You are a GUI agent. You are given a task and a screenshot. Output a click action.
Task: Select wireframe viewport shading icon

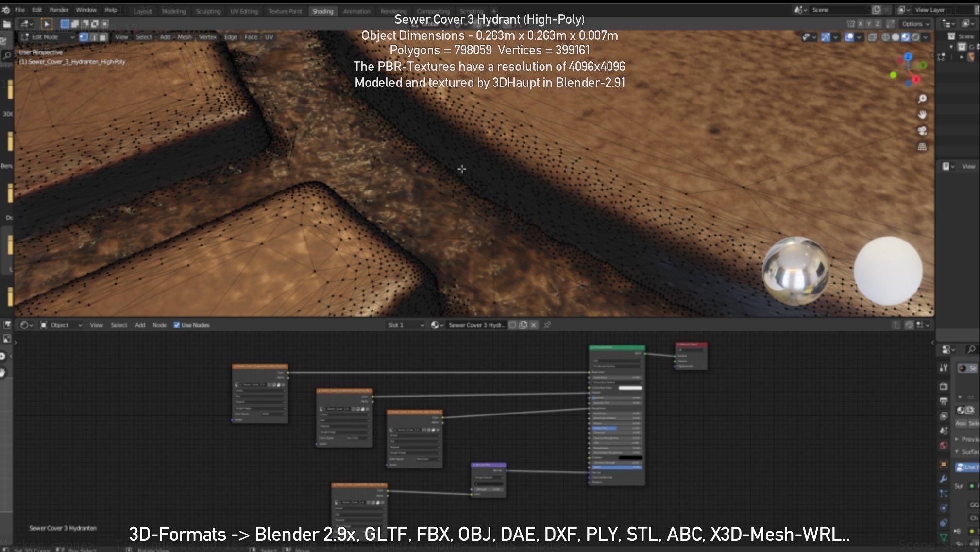click(885, 37)
